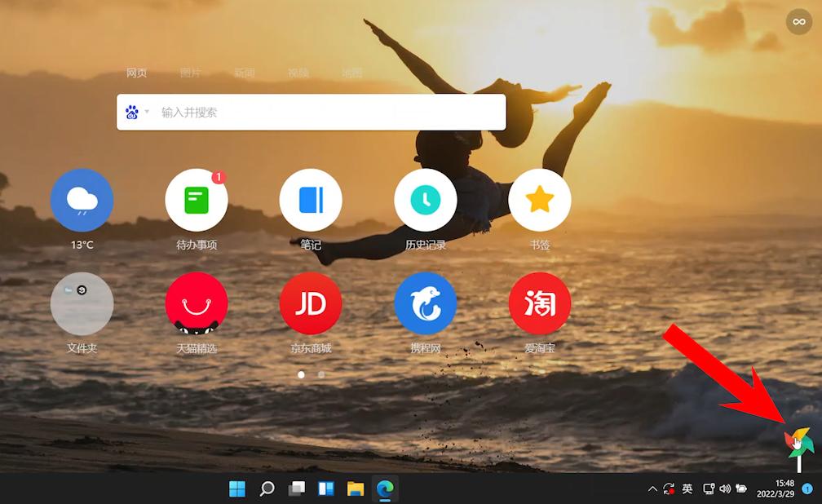Open the 文件夹 folder shortcut

pyautogui.click(x=82, y=304)
